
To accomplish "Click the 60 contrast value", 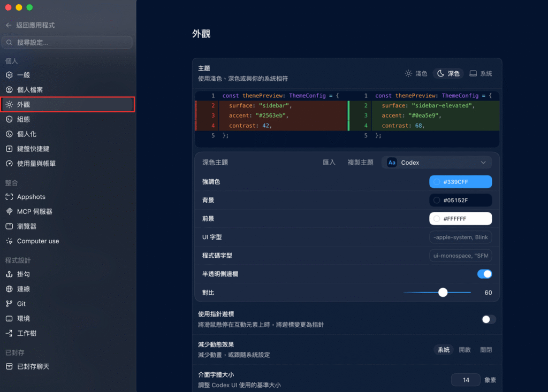I will pos(488,293).
